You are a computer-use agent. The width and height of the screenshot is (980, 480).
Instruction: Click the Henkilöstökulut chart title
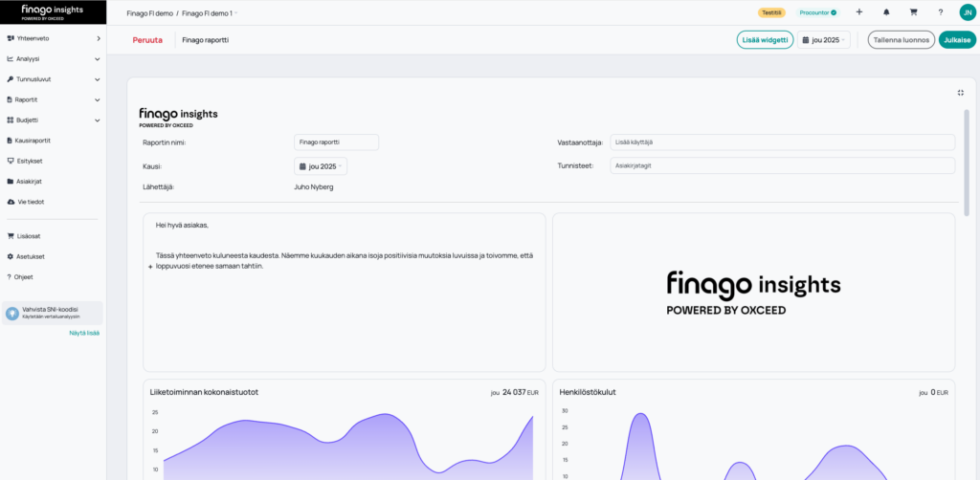pyautogui.click(x=588, y=392)
